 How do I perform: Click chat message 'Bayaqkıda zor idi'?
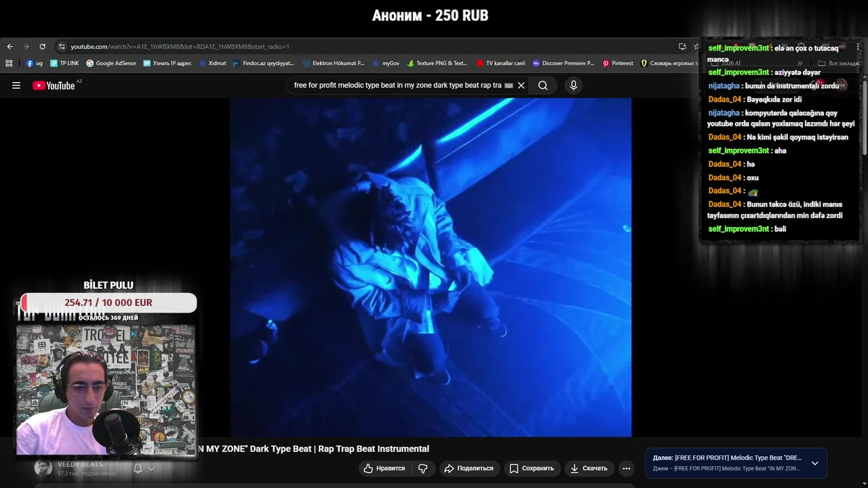(774, 100)
